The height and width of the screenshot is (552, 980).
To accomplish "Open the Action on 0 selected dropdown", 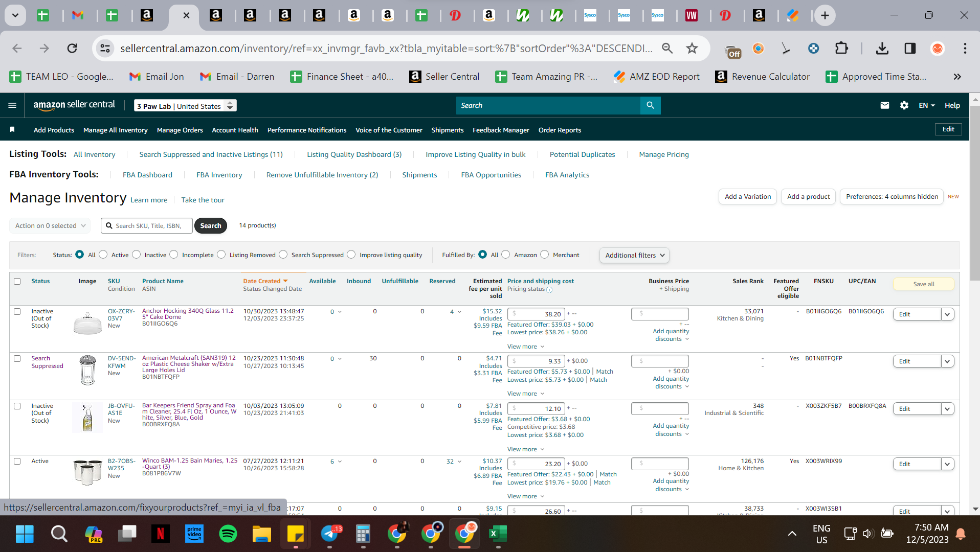I will (50, 225).
